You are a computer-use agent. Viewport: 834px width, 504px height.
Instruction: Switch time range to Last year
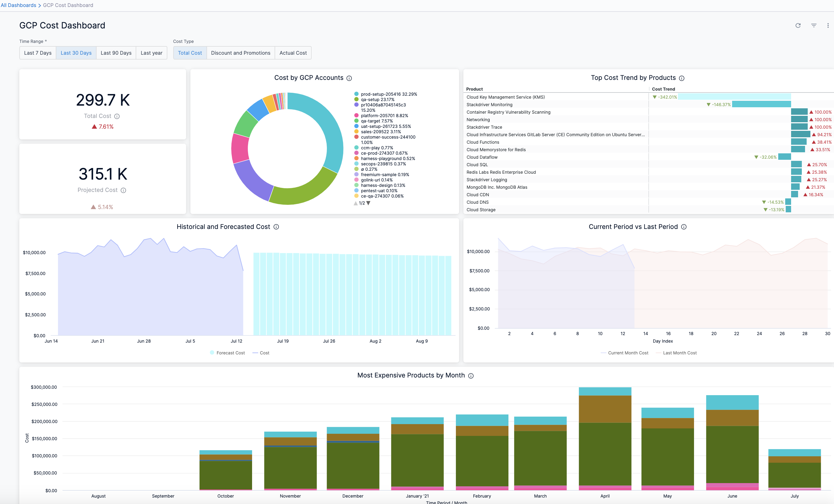point(151,53)
